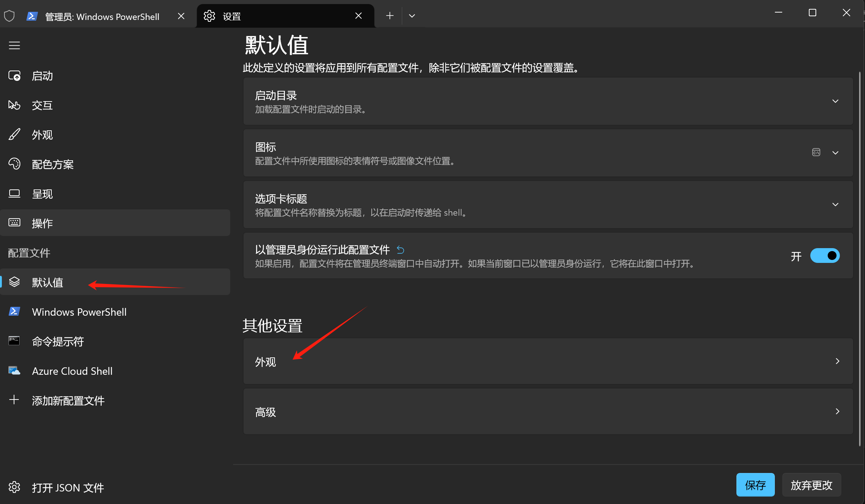
Task: Click the hamburger navigation menu icon
Action: (x=14, y=45)
